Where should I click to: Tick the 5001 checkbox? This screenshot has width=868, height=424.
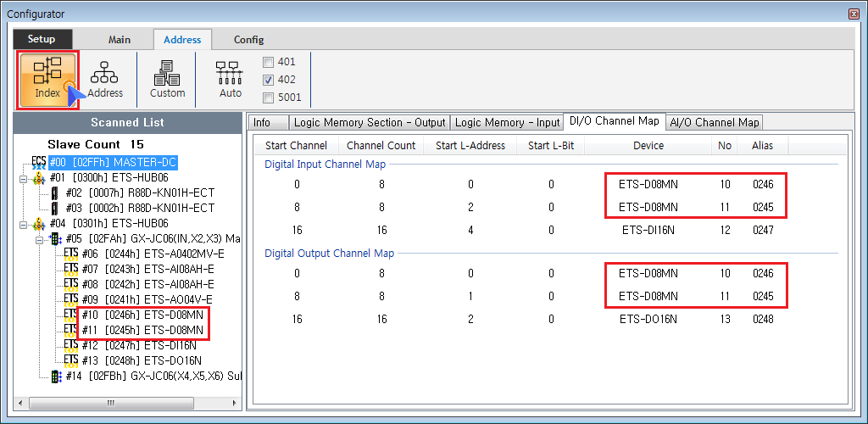(269, 98)
